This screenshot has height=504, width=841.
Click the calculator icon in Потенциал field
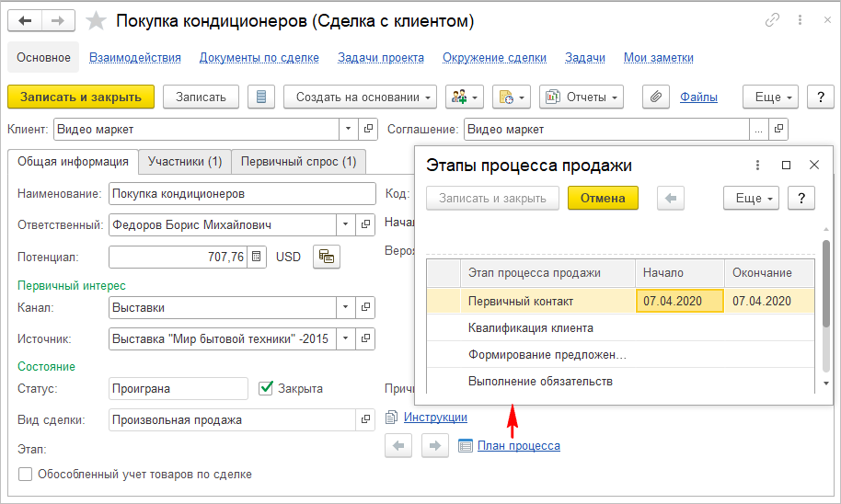point(257,258)
